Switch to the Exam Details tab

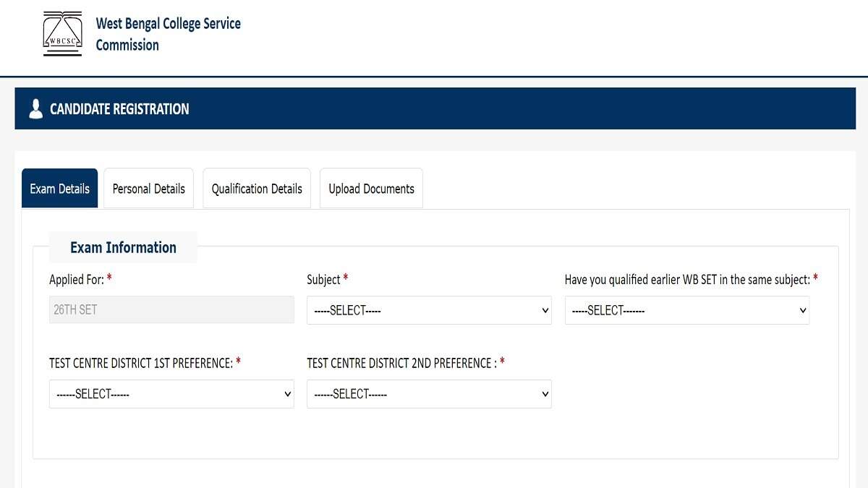coord(60,189)
